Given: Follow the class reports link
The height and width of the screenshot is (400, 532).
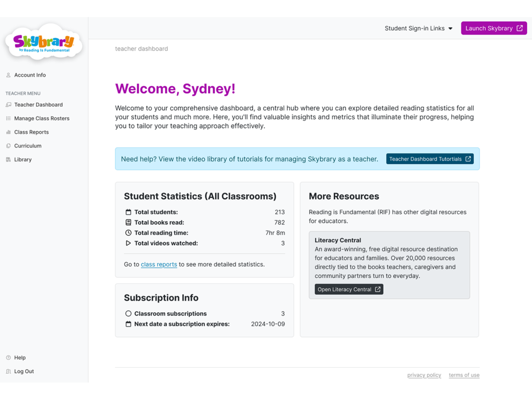Looking at the screenshot, I should click(159, 264).
